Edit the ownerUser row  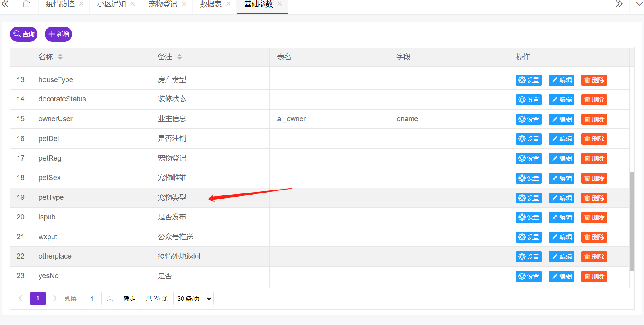(x=561, y=119)
